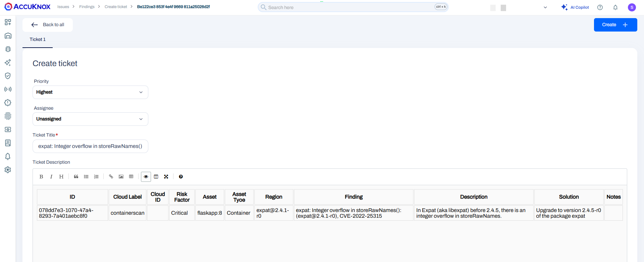Click into the Ticket Title field
The width and height of the screenshot is (644, 262).
(x=90, y=146)
